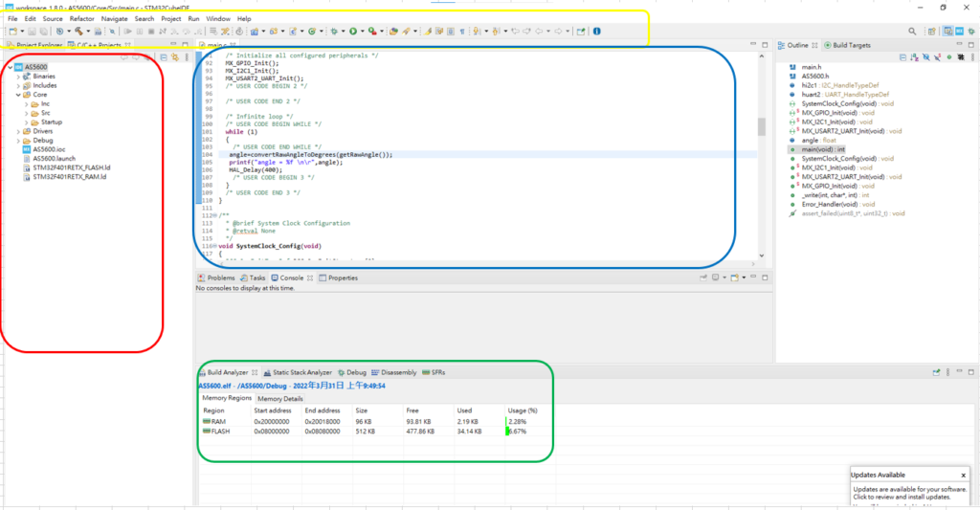Switch to the Device Configuration perspective icon
This screenshot has height=510, width=980.
(x=959, y=32)
